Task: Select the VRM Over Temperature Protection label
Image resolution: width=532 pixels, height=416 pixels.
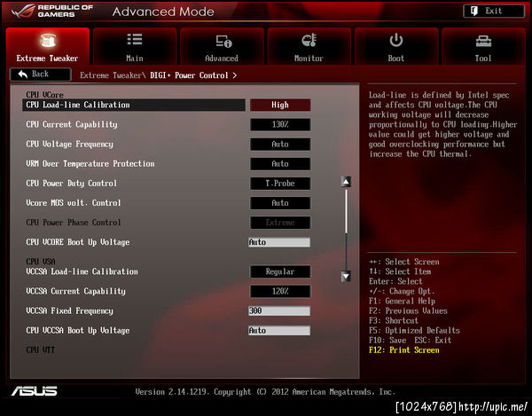Action: [90, 164]
